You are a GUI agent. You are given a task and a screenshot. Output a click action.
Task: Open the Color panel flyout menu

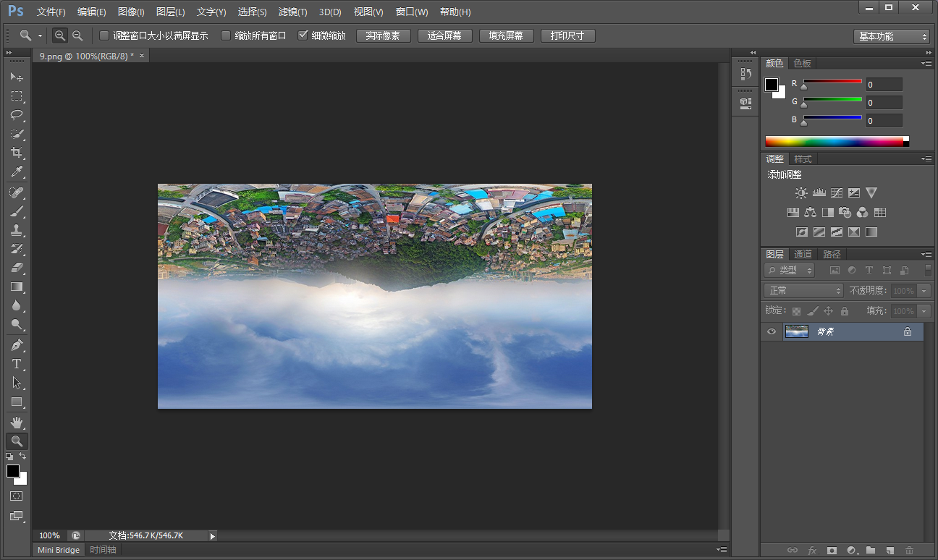pyautogui.click(x=926, y=64)
